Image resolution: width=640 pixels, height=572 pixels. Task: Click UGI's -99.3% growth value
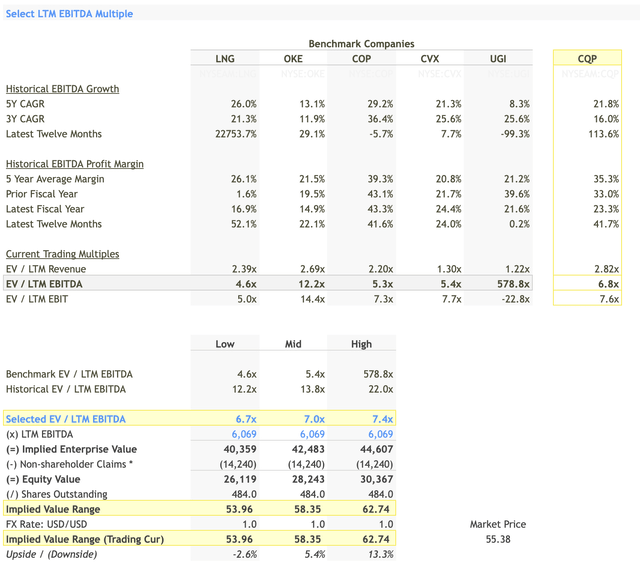515,134
